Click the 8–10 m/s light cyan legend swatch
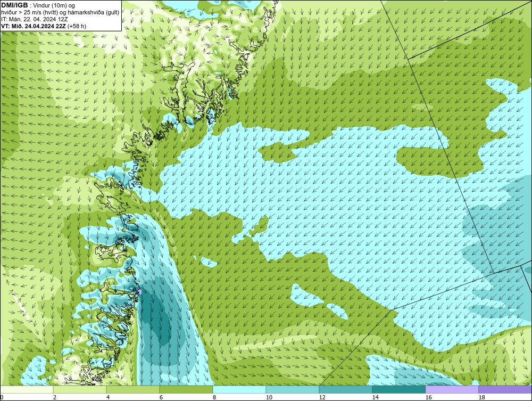532x401 pixels. 239,389
